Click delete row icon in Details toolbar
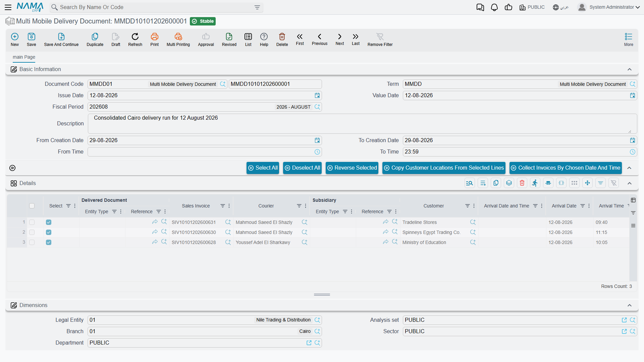 522,183
